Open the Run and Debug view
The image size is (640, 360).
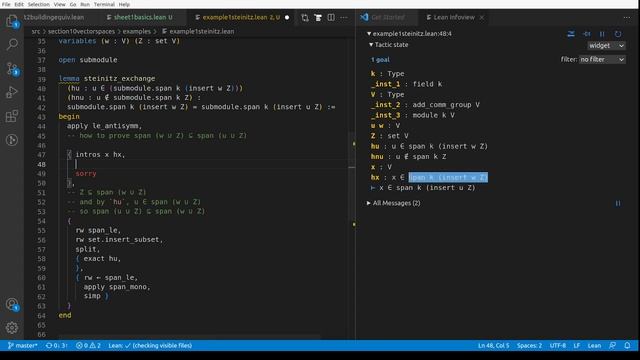click(12, 92)
